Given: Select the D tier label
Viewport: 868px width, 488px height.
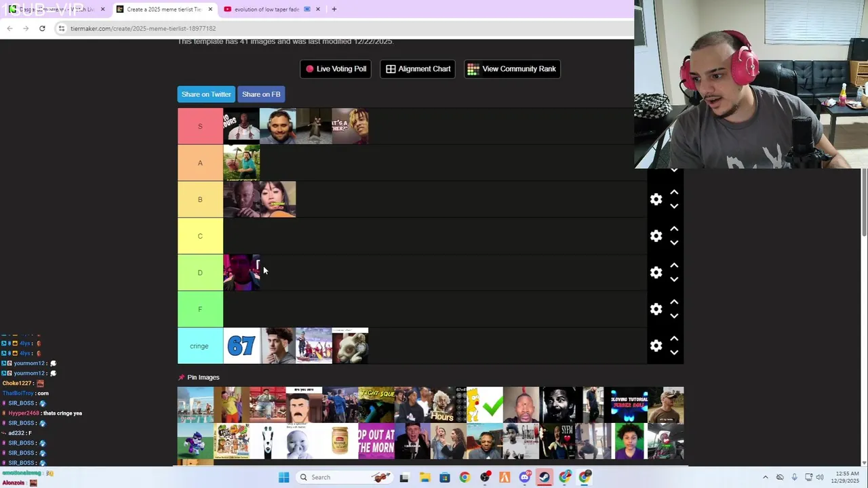Looking at the screenshot, I should pos(200,272).
